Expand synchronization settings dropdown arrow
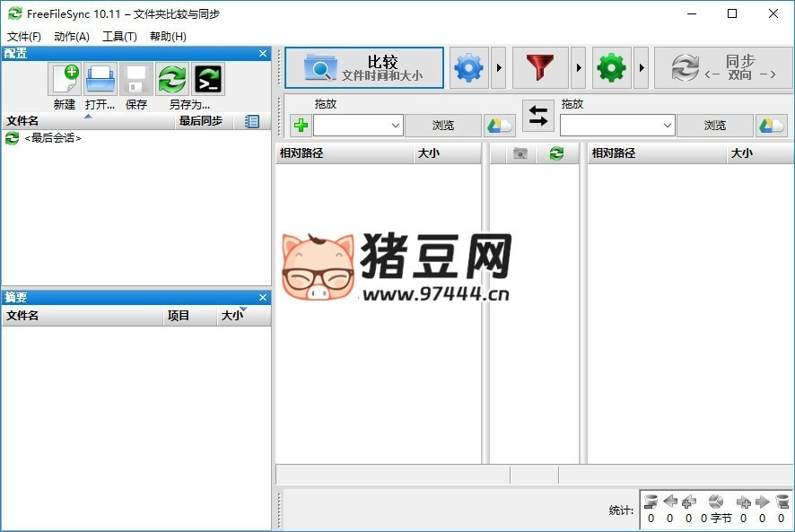 (x=642, y=68)
